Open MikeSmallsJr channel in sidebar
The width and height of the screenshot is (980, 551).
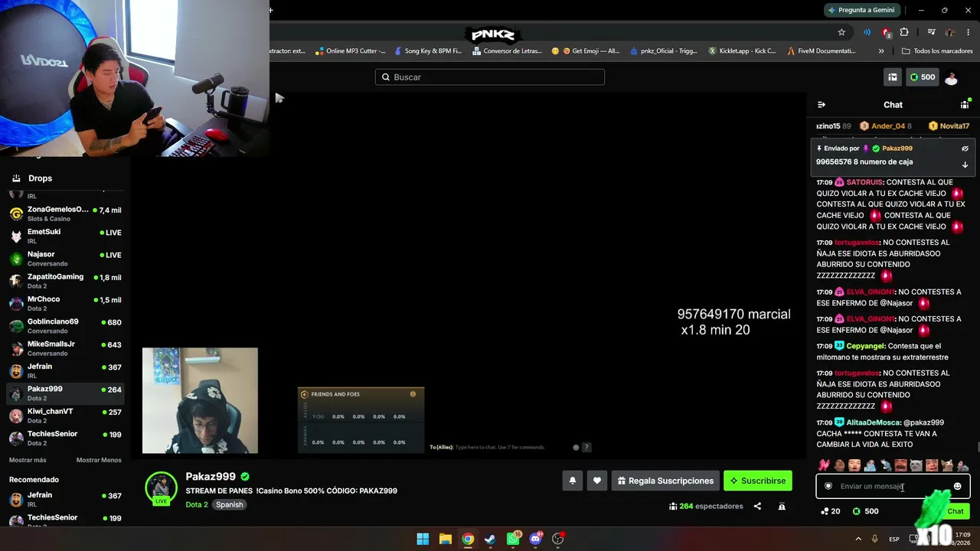(x=65, y=348)
